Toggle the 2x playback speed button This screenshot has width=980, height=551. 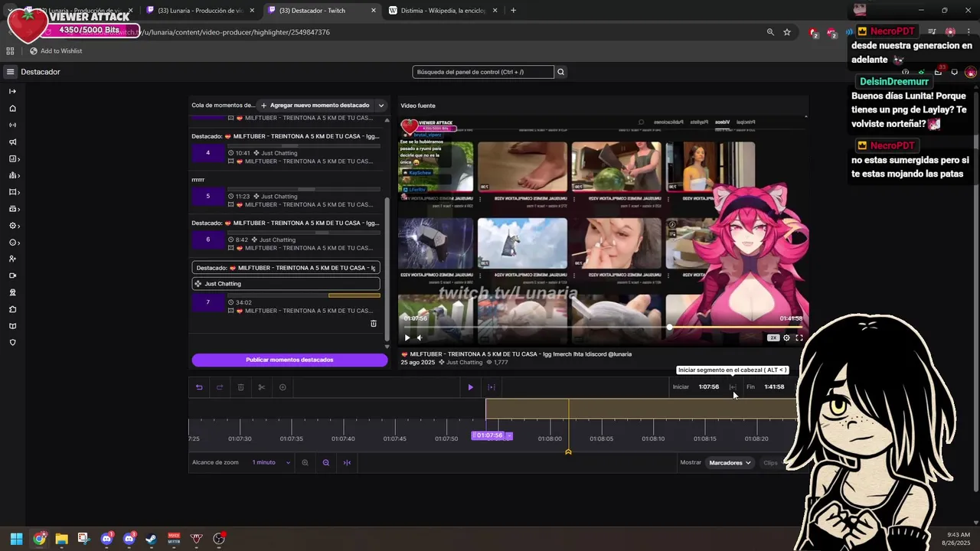click(773, 337)
